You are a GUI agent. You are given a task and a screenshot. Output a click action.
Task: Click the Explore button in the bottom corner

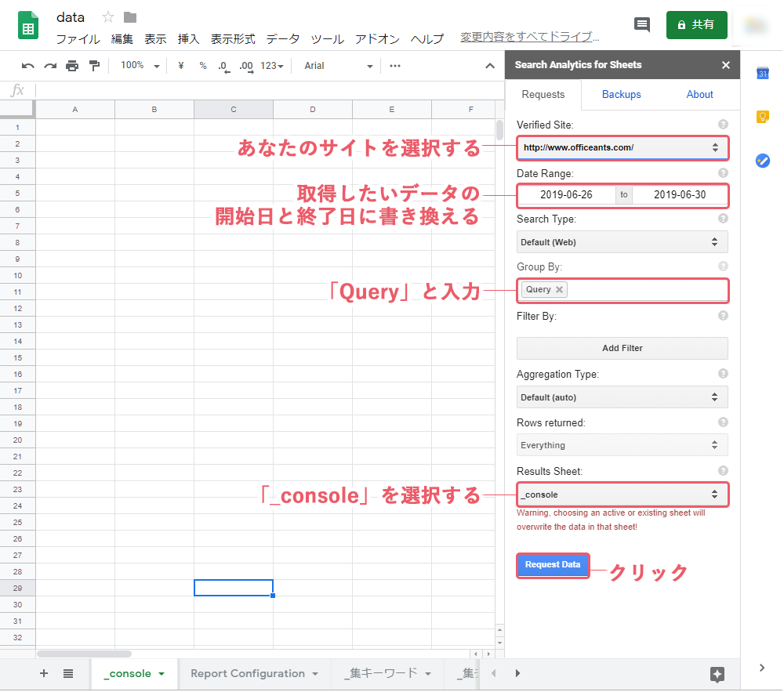(x=717, y=675)
